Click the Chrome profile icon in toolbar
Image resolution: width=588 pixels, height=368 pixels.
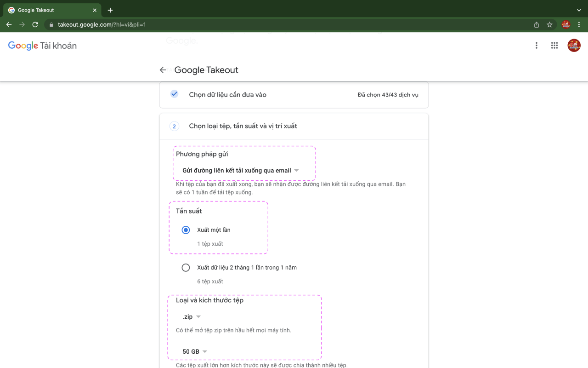566,25
